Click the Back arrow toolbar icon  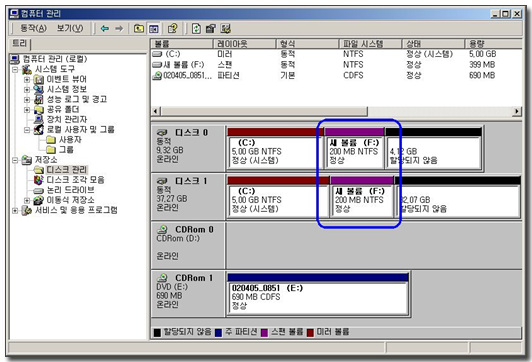coord(105,28)
